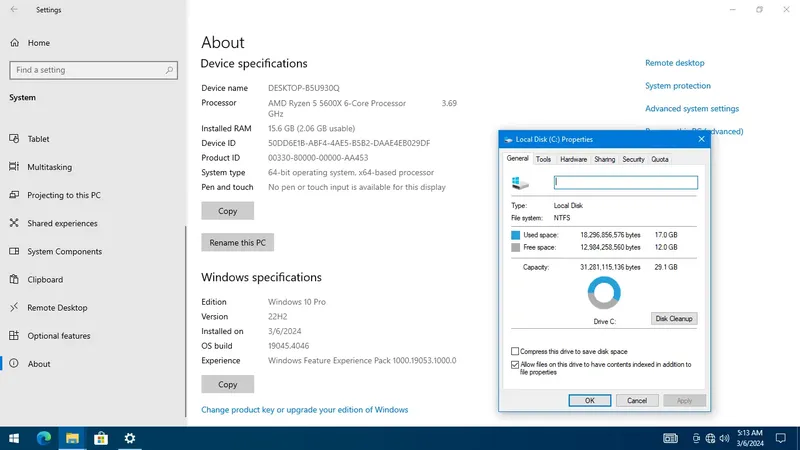The width and height of the screenshot is (800, 450).
Task: Launch Microsoft Edge from taskbar
Action: point(44,438)
